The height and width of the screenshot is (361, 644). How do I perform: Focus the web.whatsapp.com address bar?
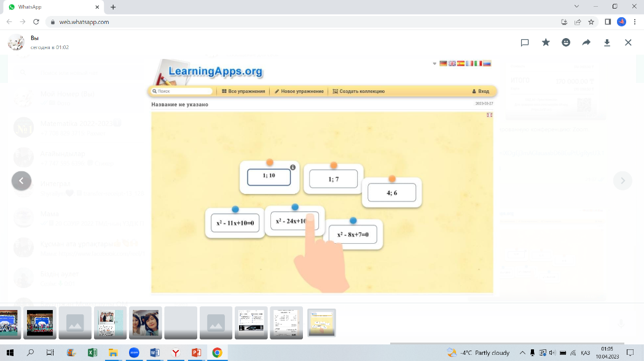(x=304, y=21)
